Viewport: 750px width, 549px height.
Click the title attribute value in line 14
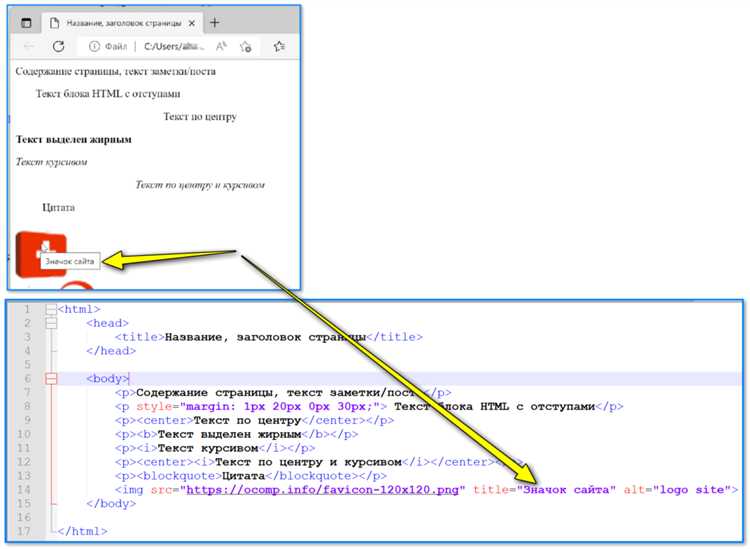[x=566, y=490]
